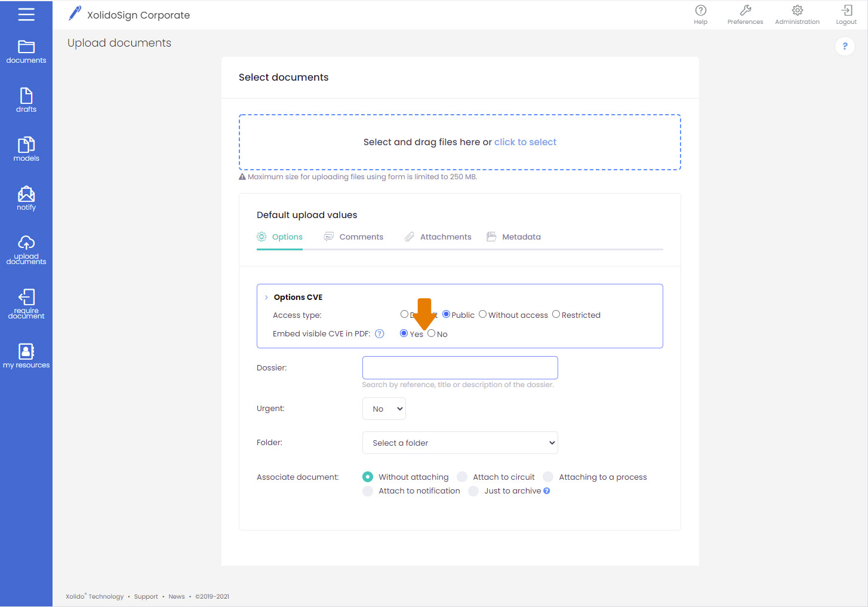Select upload documents cloud icon
868x607 pixels.
[x=26, y=242]
